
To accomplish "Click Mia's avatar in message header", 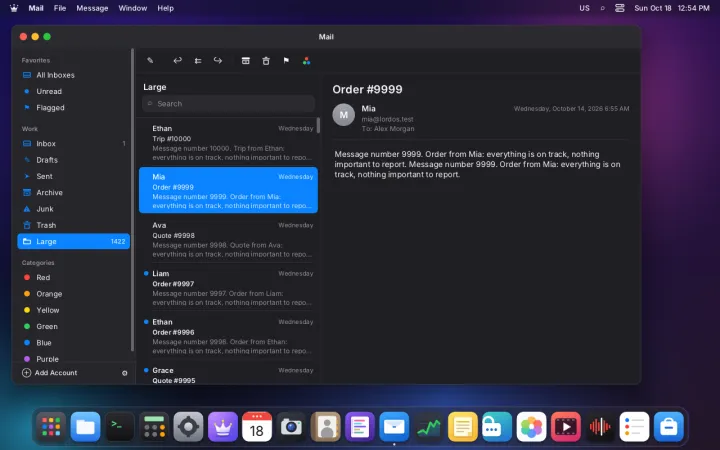I will [343, 115].
